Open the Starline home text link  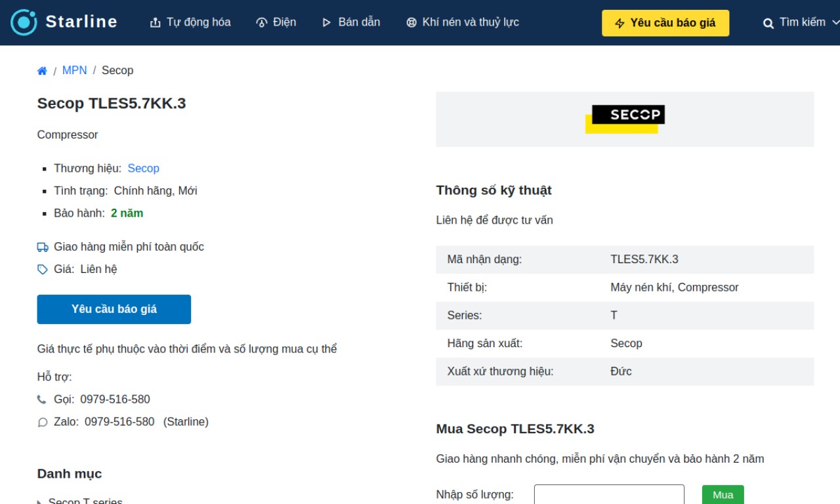click(x=81, y=22)
